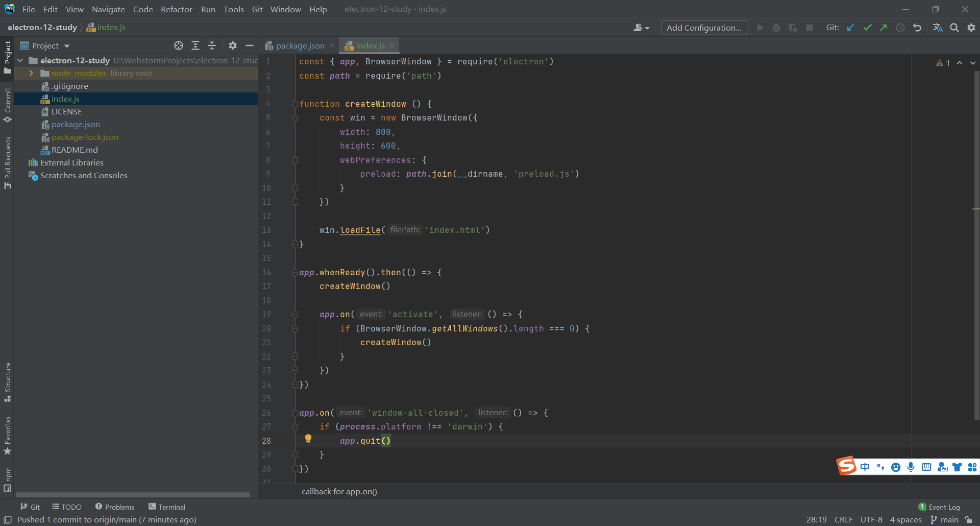Image resolution: width=980 pixels, height=526 pixels.
Task: Close the index.js editor tab
Action: (x=392, y=45)
